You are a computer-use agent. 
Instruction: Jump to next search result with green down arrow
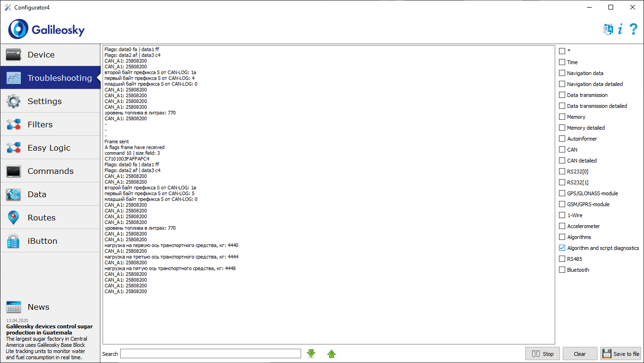(311, 353)
